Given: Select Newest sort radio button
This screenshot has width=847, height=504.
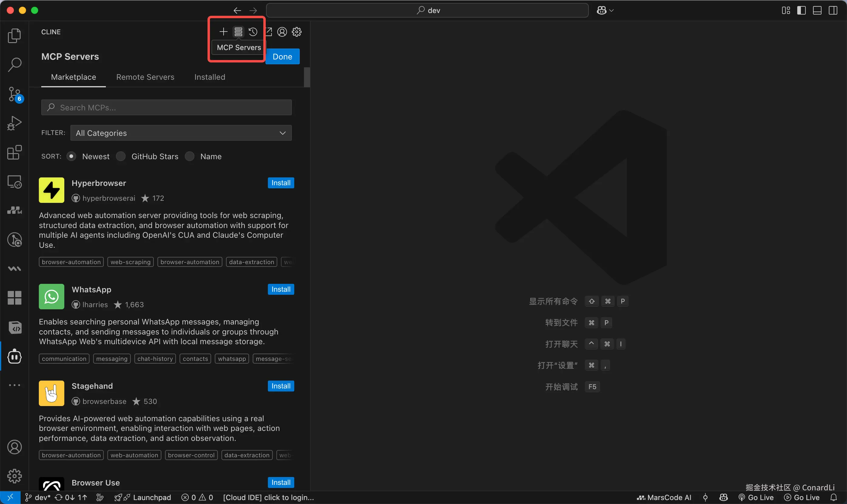Looking at the screenshot, I should tap(71, 156).
